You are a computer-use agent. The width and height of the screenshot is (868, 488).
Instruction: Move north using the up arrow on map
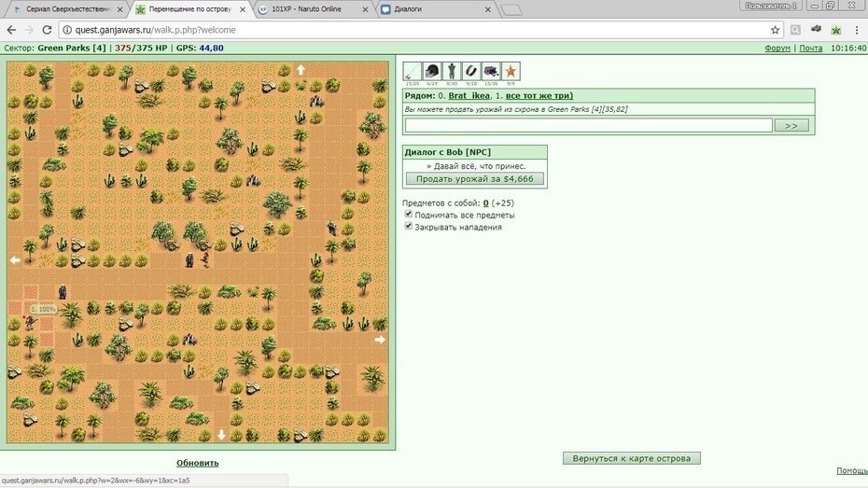(301, 70)
